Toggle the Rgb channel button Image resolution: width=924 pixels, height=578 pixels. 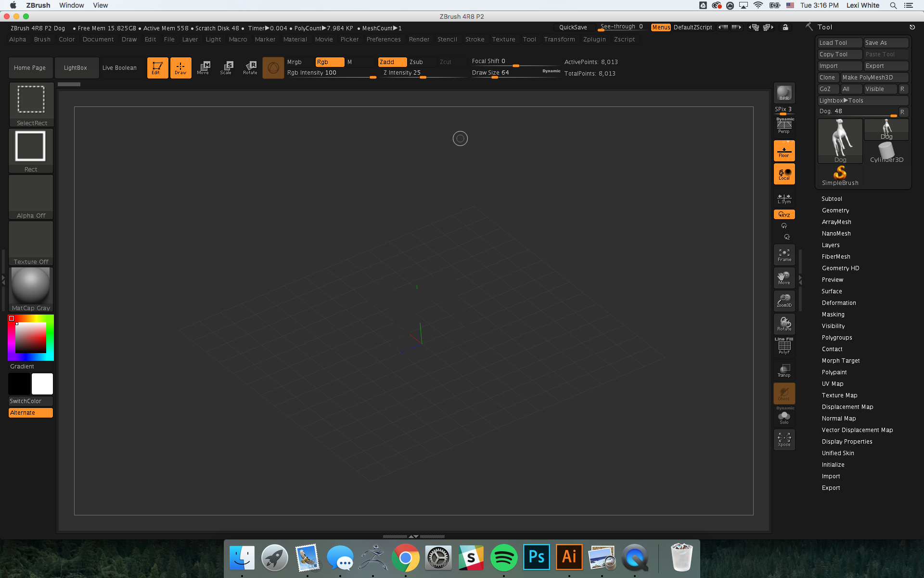pyautogui.click(x=330, y=62)
